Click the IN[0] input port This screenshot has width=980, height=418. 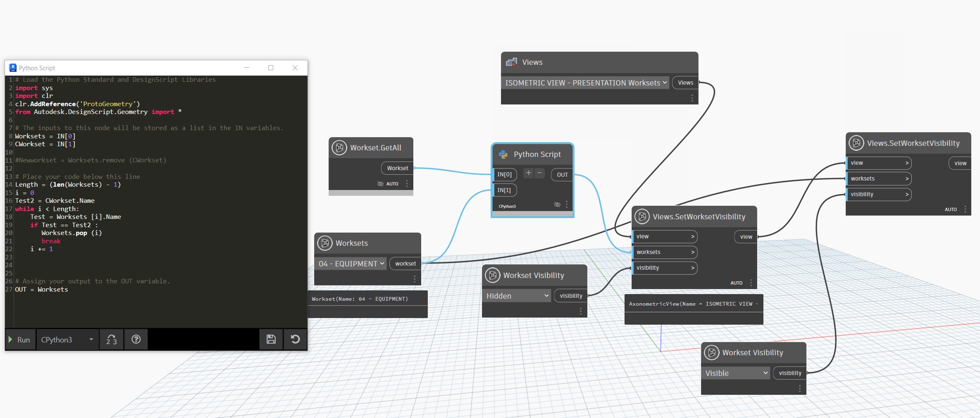point(504,175)
